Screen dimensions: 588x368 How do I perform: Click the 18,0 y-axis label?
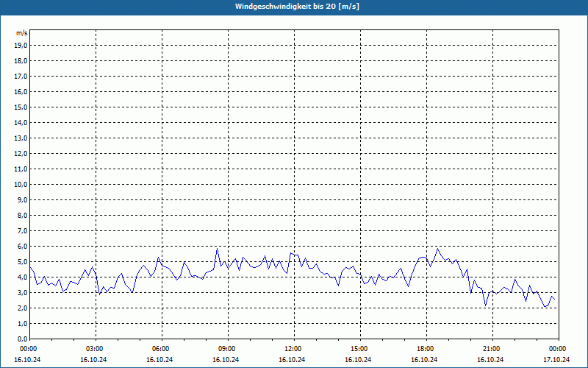point(21,61)
